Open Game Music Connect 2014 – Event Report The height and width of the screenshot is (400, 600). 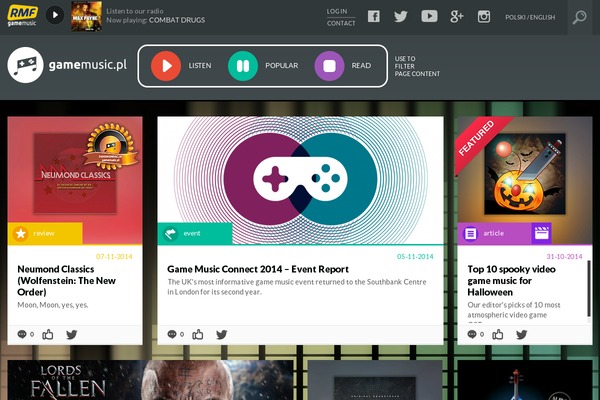pyautogui.click(x=257, y=269)
